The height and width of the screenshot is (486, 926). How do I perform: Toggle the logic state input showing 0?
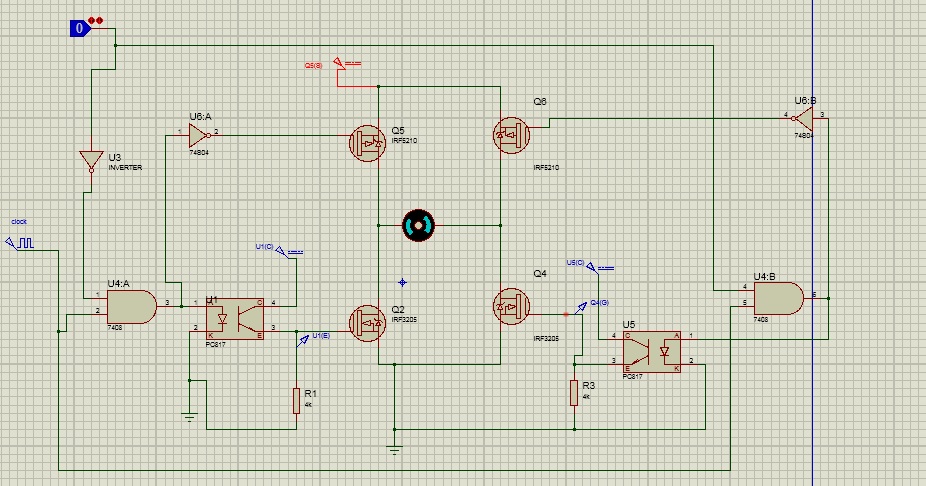(79, 28)
